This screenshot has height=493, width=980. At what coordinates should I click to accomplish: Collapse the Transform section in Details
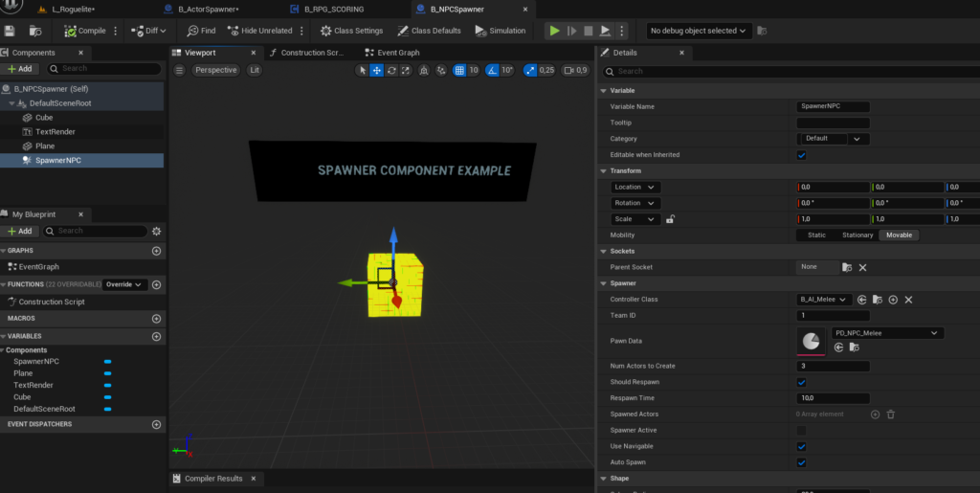click(604, 170)
